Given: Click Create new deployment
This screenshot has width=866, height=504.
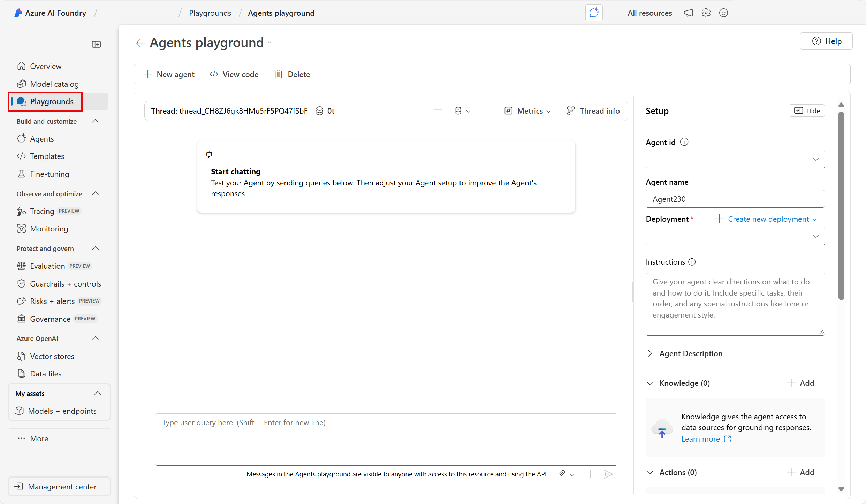Looking at the screenshot, I should coord(766,219).
